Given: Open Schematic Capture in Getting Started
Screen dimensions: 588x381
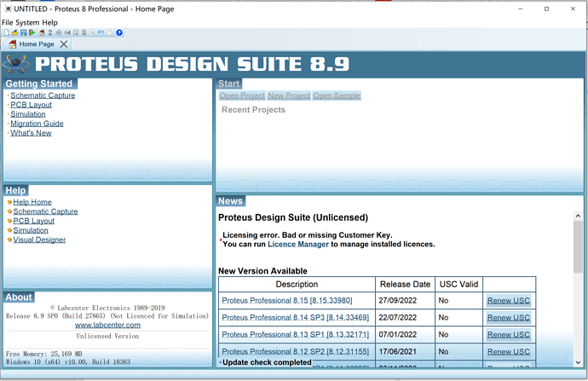Looking at the screenshot, I should pos(43,95).
